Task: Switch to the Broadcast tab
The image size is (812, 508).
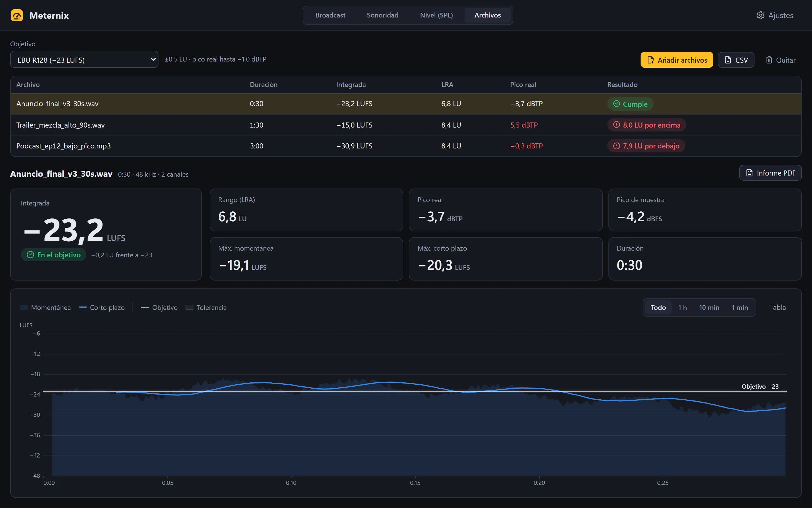Action: [330, 15]
